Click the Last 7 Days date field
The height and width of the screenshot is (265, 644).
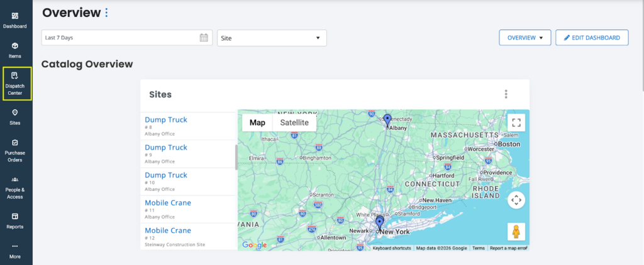pyautogui.click(x=119, y=38)
